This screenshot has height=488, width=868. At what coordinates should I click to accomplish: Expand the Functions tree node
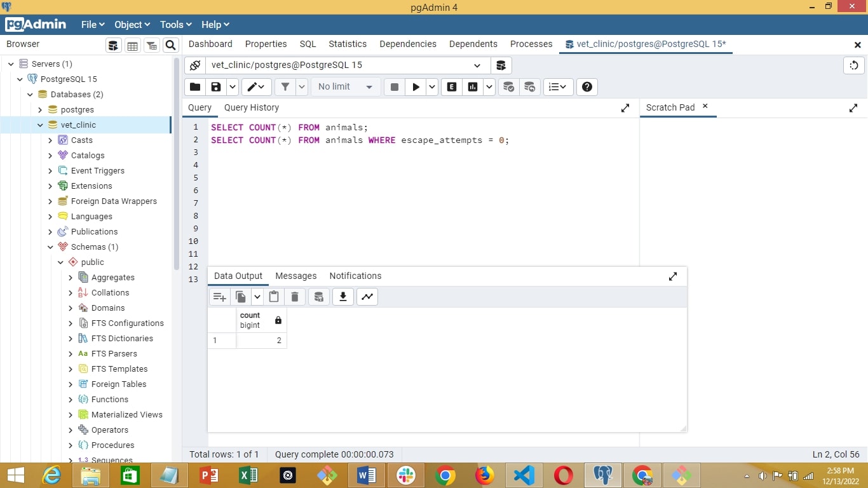tap(71, 400)
